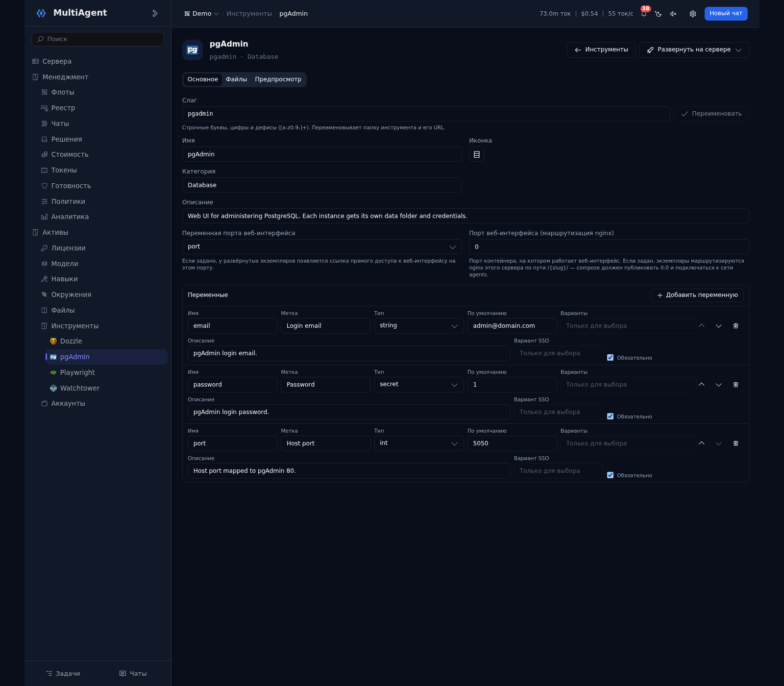
Task: Click the tool icon picker button
Action: tap(477, 154)
